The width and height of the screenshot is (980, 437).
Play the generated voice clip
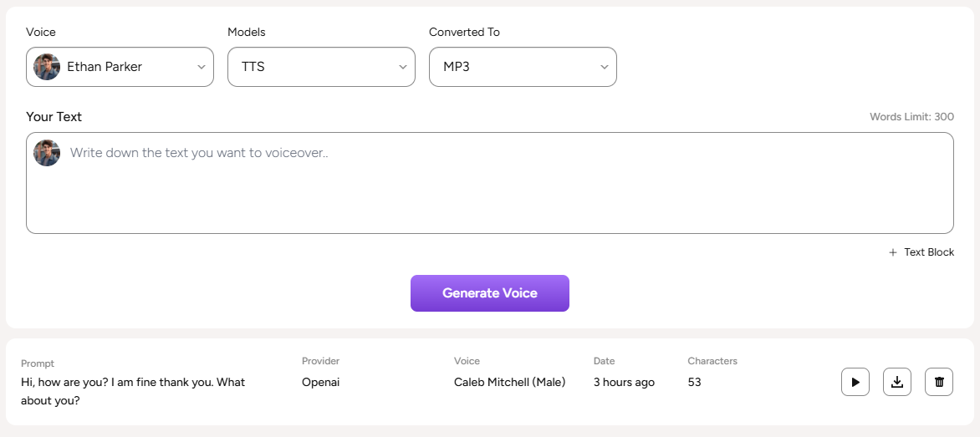coord(855,382)
